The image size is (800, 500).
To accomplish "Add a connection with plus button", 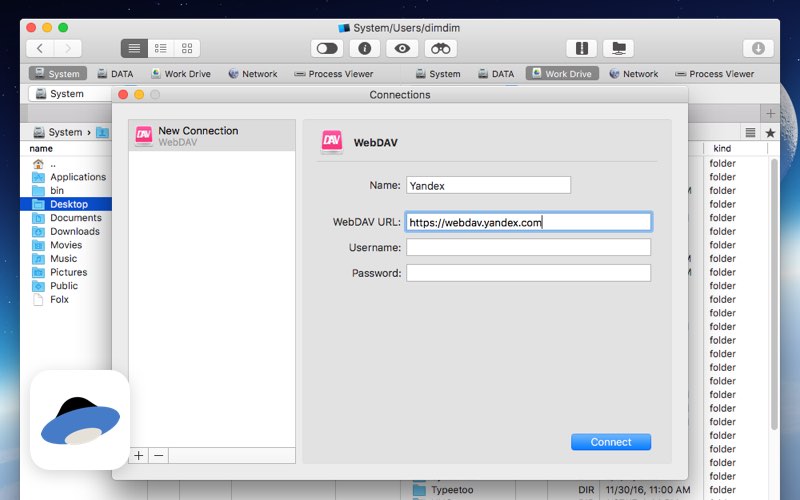I will tap(139, 456).
